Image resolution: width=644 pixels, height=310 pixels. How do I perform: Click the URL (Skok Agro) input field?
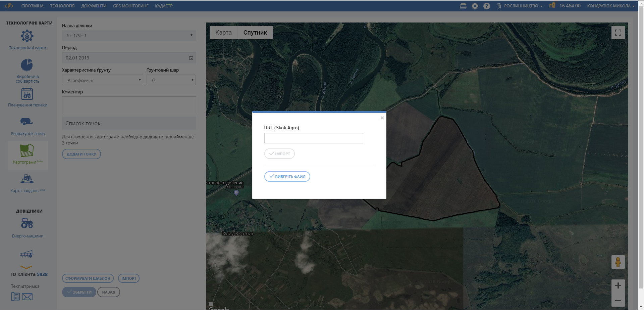(313, 138)
